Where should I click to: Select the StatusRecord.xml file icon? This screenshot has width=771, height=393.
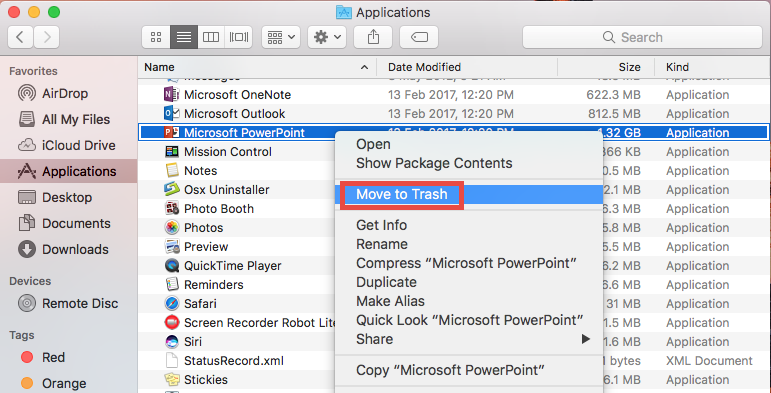[172, 361]
